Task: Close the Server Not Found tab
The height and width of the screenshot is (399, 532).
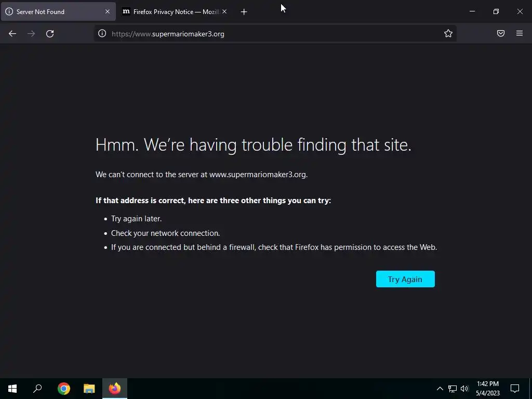Action: click(x=108, y=11)
